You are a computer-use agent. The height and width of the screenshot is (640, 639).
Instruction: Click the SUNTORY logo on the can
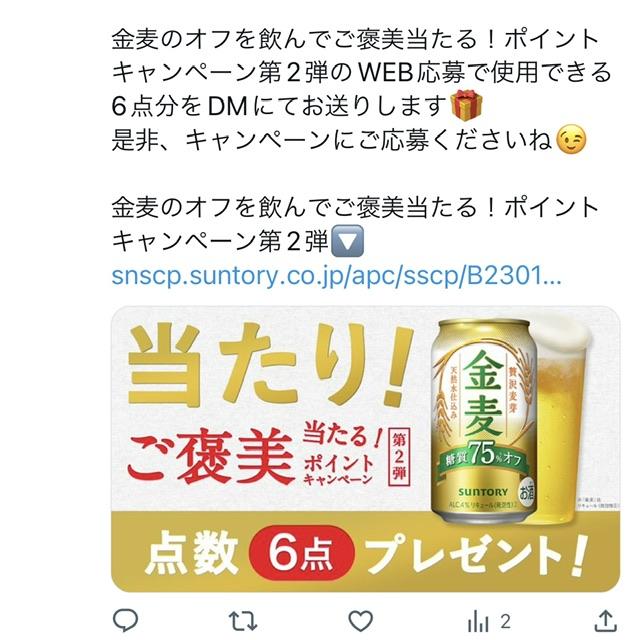tap(483, 491)
